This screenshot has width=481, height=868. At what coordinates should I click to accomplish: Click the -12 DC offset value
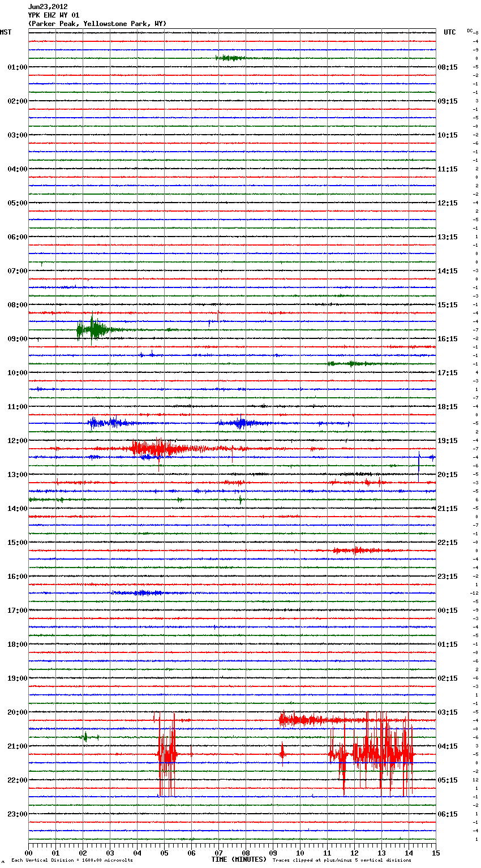point(475,593)
